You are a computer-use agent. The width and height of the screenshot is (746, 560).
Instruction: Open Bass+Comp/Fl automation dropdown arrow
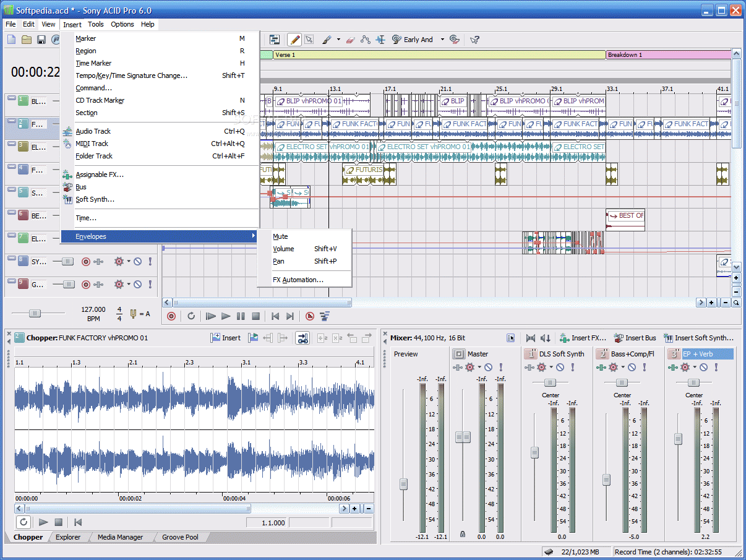point(623,368)
